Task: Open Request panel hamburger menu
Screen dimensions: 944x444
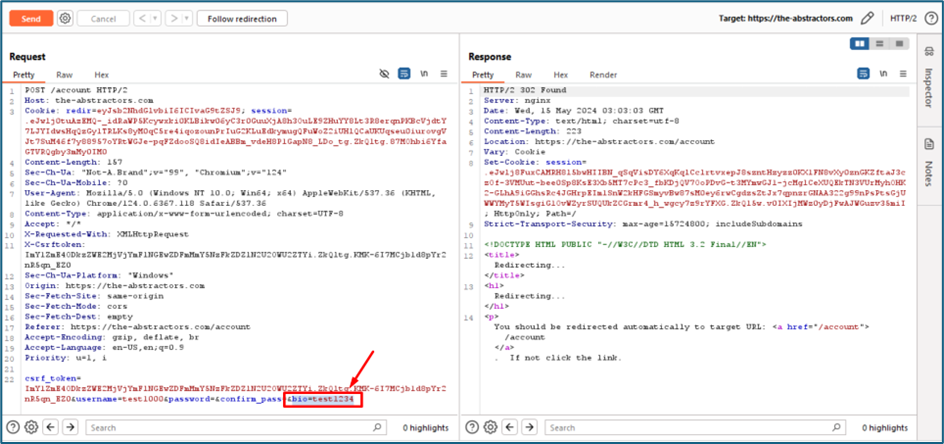Action: [444, 73]
